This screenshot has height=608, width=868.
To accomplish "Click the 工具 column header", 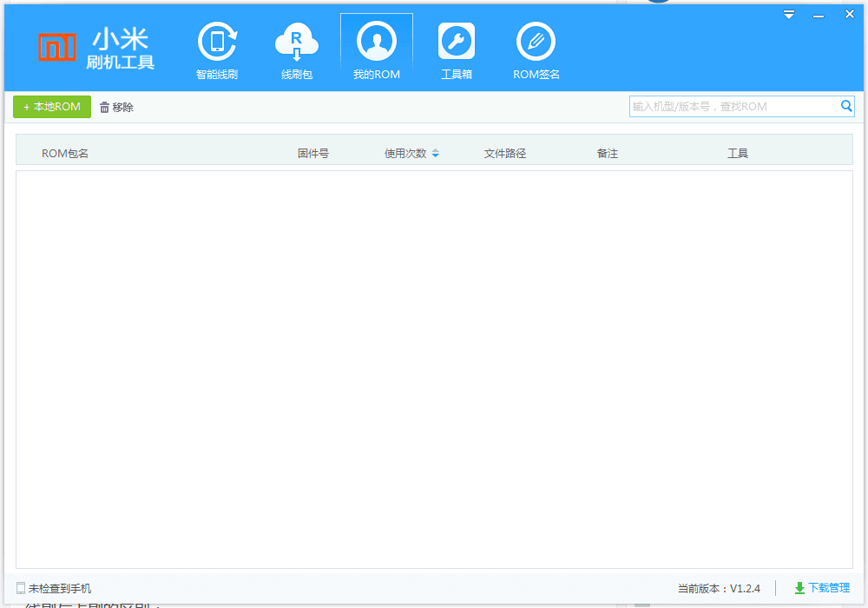I will 737,154.
